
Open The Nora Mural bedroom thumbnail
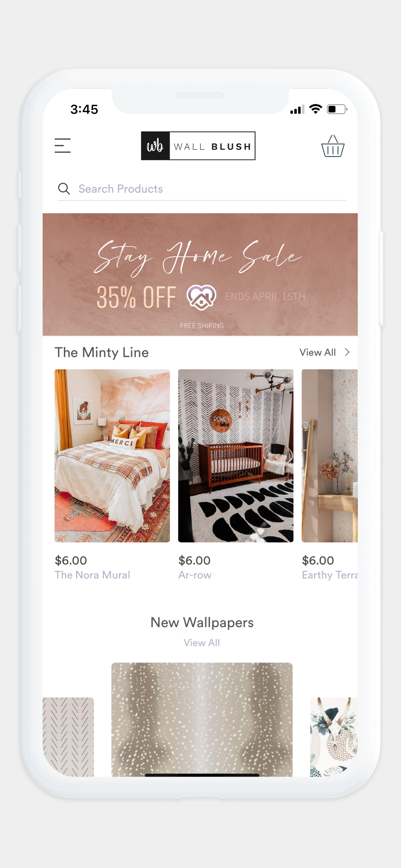pyautogui.click(x=112, y=456)
